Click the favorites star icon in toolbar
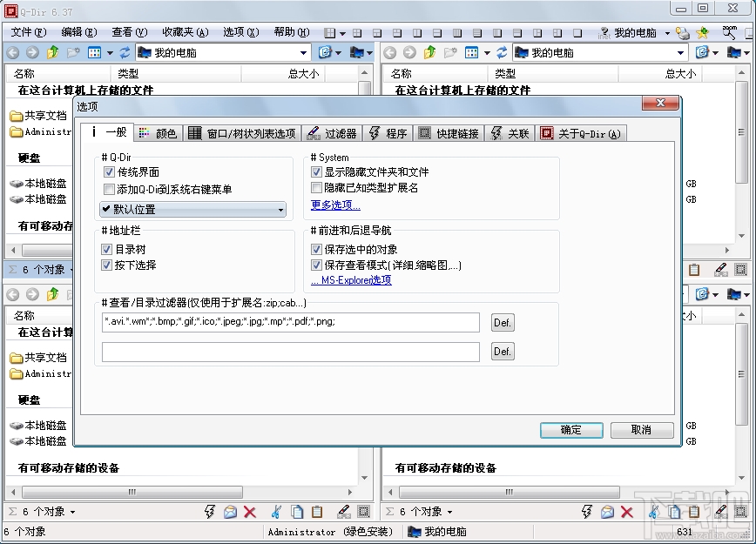 coord(703,33)
